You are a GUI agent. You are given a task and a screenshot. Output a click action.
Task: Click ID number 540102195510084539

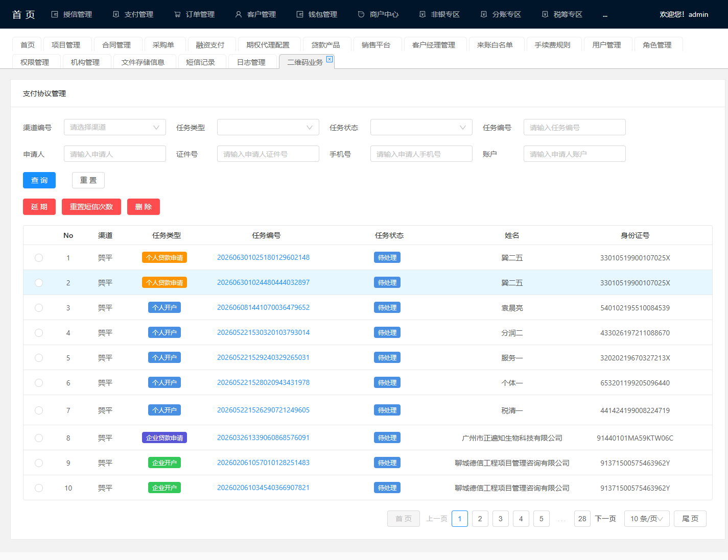pos(635,308)
